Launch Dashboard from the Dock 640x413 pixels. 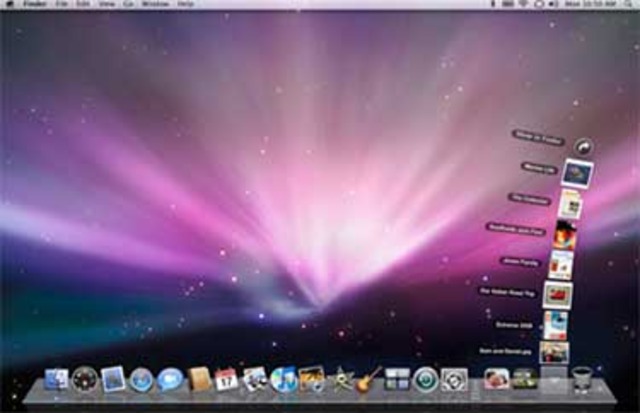(85, 380)
